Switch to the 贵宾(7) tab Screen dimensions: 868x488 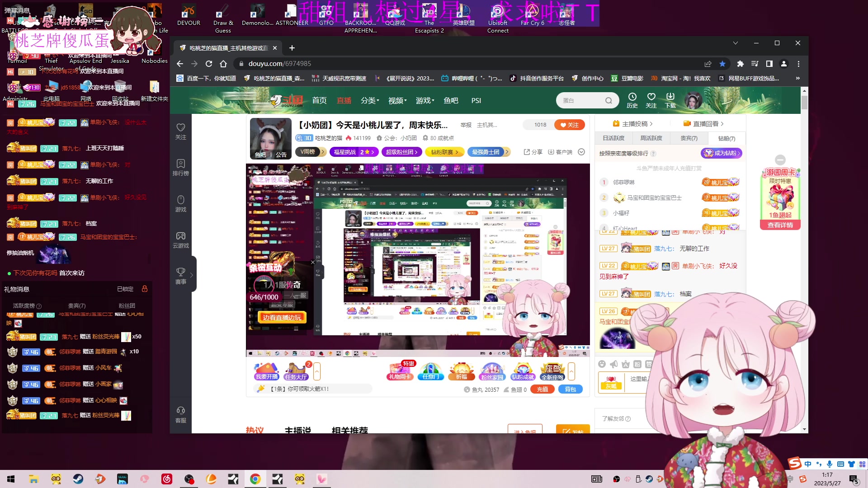point(689,138)
